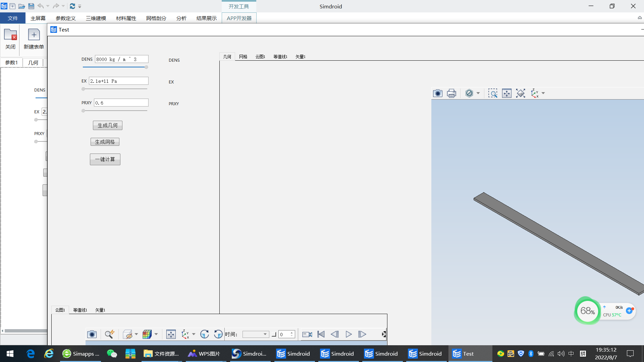Click the 生成网格 button
Image resolution: width=644 pixels, height=362 pixels.
pyautogui.click(x=105, y=142)
